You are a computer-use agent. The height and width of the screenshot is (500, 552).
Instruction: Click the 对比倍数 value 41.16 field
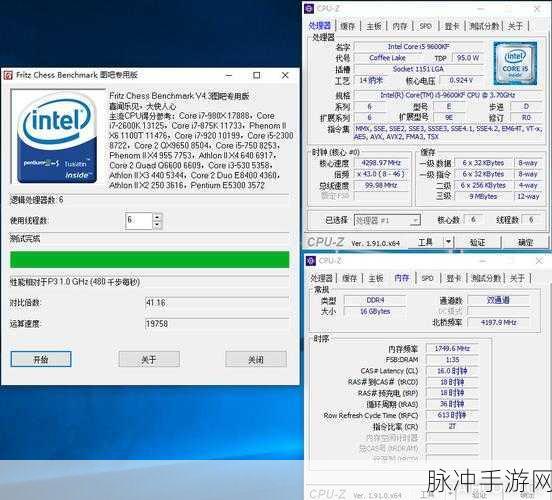click(217, 302)
